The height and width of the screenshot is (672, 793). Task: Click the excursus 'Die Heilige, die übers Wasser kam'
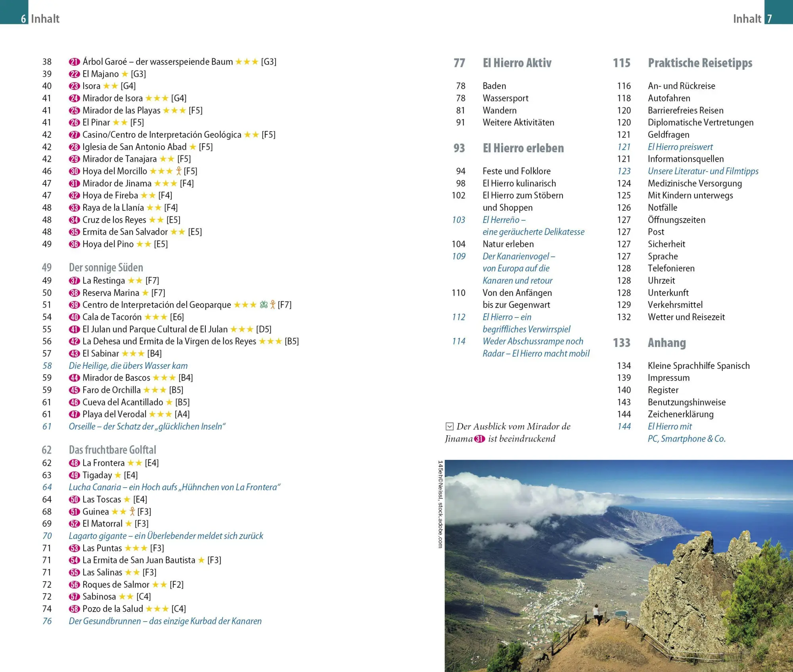(128, 366)
